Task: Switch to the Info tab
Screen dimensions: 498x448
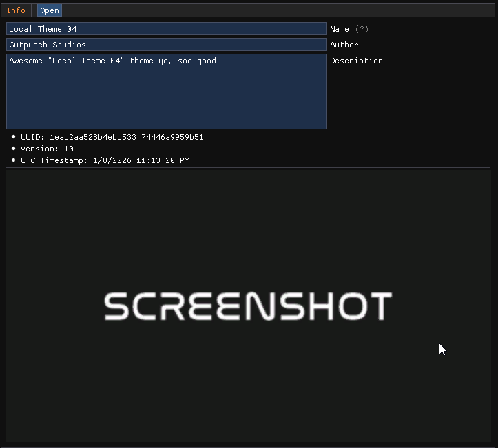Action: coord(16,10)
